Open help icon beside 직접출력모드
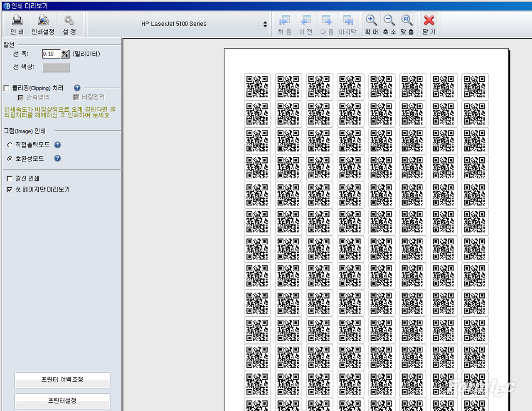 (57, 145)
